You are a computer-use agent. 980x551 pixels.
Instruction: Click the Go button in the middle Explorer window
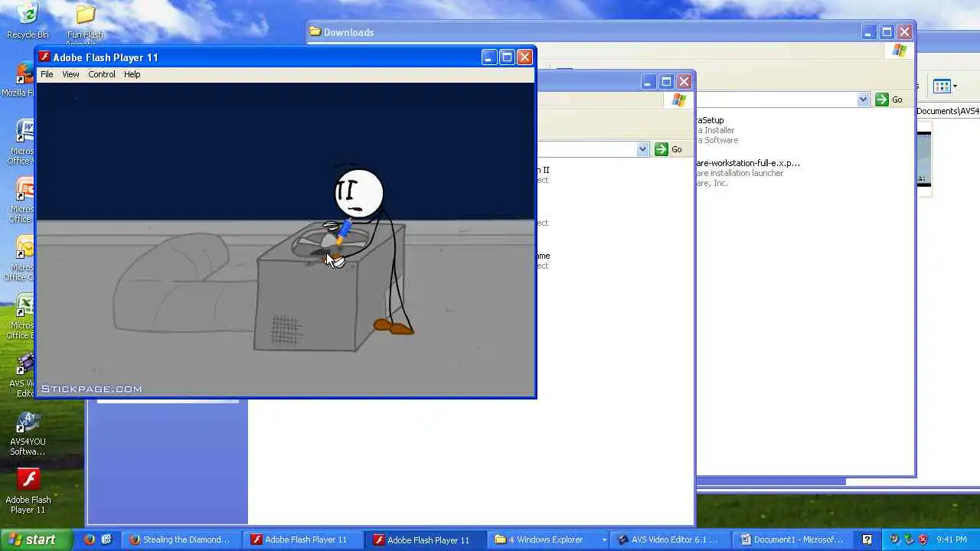668,149
